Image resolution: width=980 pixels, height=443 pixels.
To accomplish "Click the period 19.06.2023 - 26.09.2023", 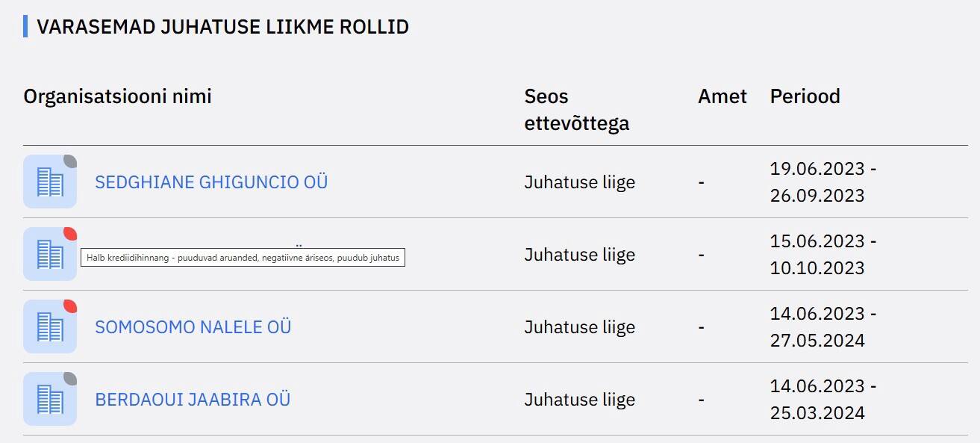I will click(823, 182).
